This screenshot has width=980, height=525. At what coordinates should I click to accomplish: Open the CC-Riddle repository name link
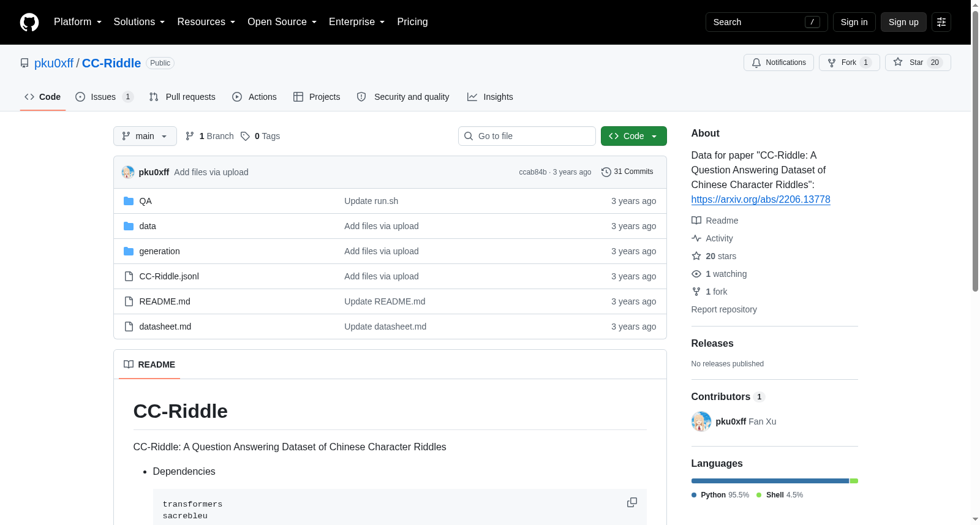111,63
